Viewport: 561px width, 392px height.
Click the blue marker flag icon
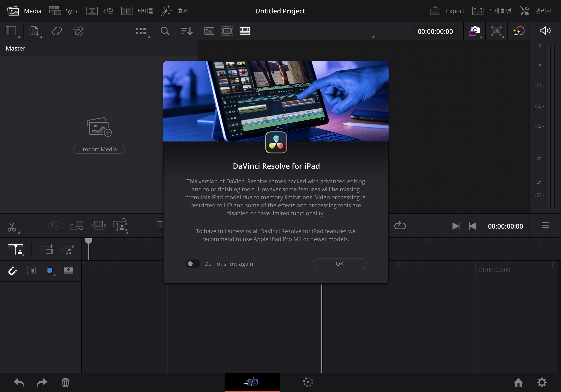point(50,270)
